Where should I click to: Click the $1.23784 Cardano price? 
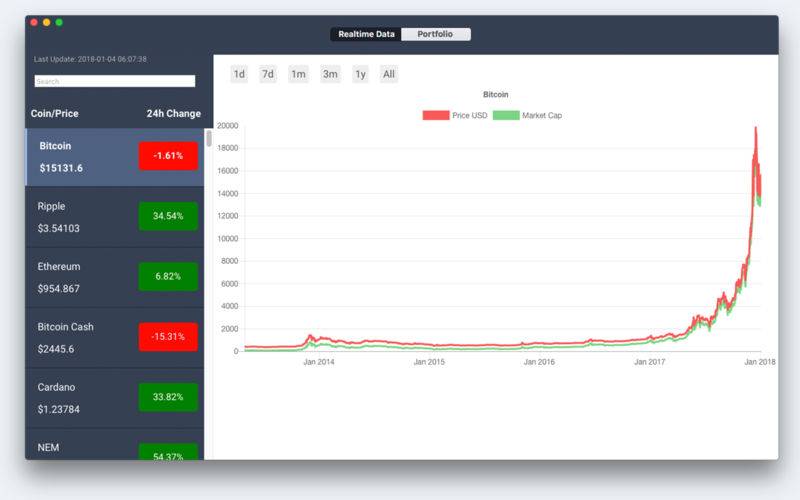coord(59,409)
